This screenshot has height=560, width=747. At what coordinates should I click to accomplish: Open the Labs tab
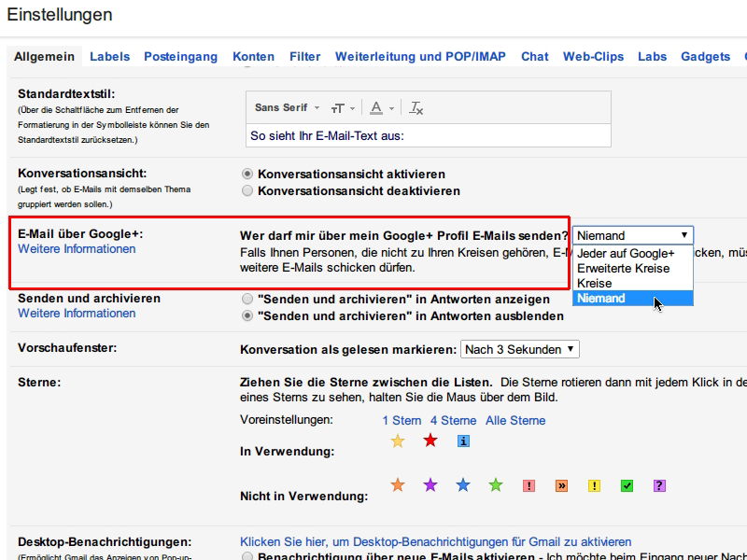pyautogui.click(x=652, y=56)
